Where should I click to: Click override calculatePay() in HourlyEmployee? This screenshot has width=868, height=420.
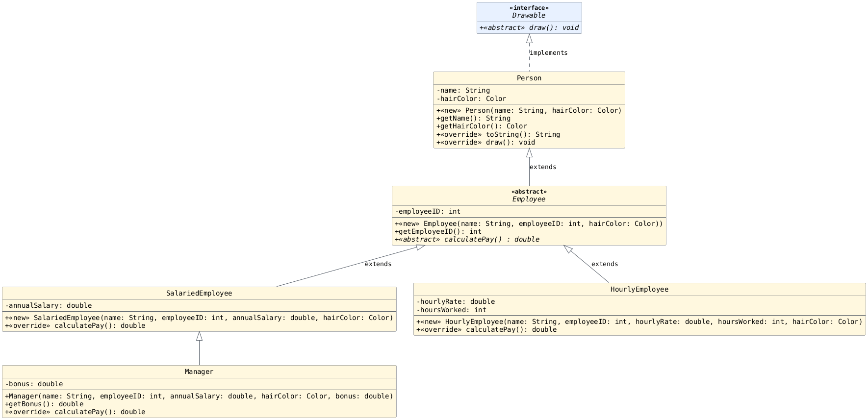(x=486, y=330)
